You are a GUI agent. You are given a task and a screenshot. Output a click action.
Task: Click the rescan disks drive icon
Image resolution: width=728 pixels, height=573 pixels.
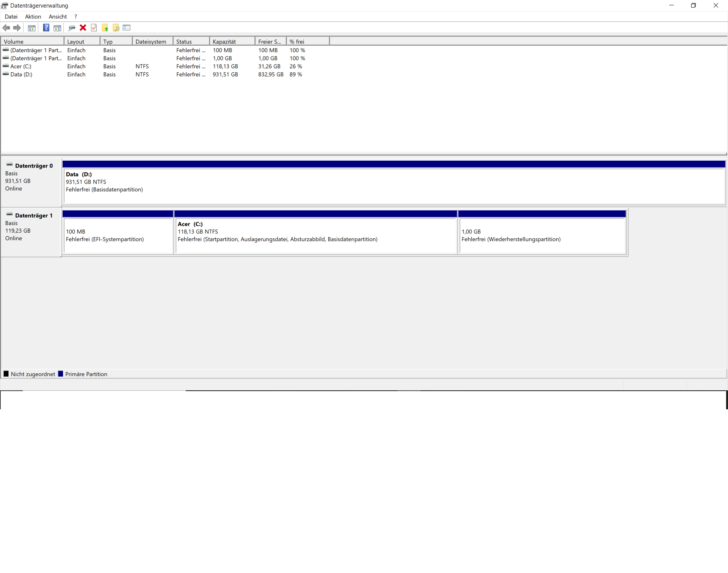(71, 28)
